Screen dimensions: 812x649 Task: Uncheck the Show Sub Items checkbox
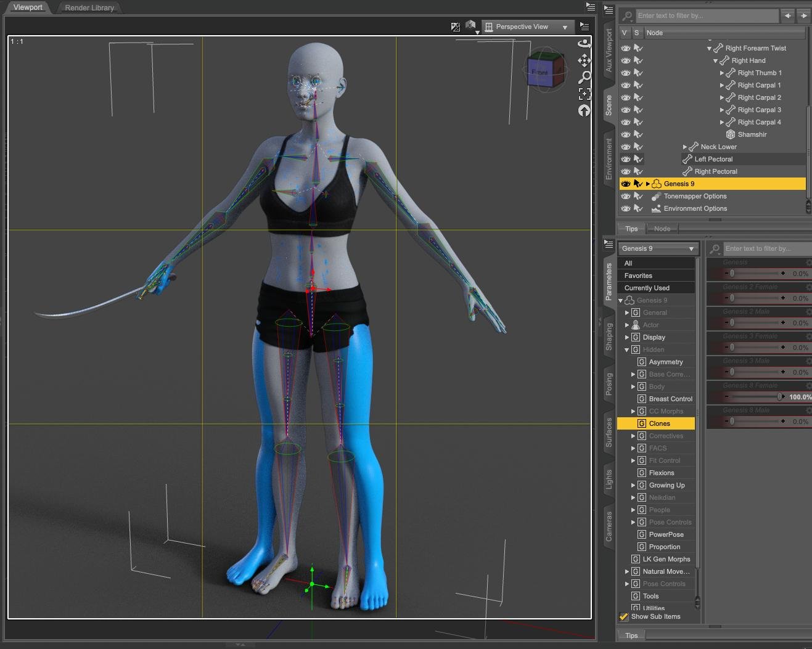[x=624, y=616]
